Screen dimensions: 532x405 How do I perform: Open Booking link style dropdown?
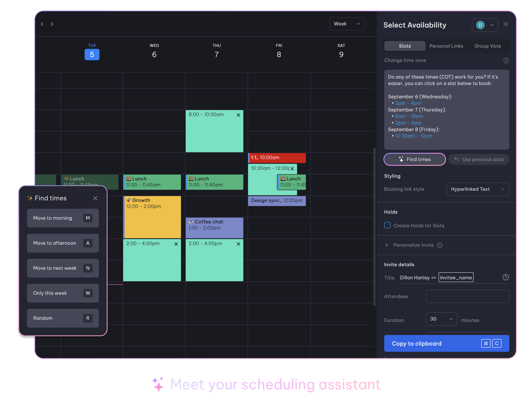pos(477,189)
